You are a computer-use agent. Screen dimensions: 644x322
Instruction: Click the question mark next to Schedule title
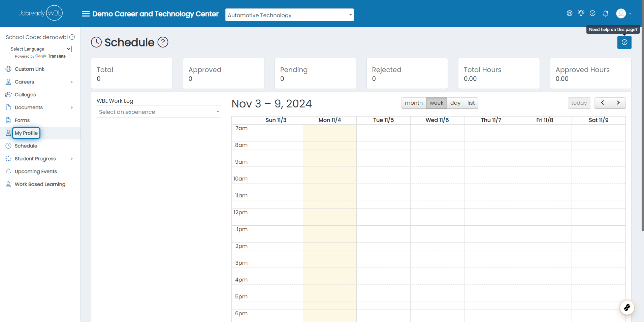coord(163,42)
